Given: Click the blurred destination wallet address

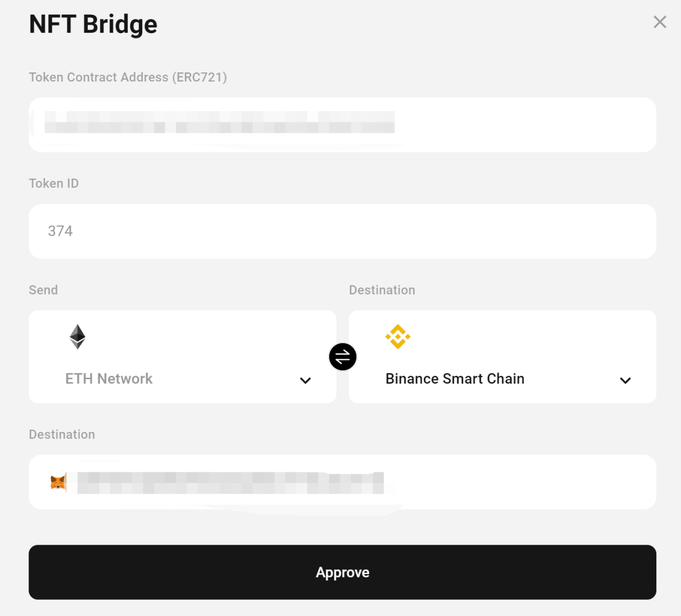Looking at the screenshot, I should click(x=231, y=483).
